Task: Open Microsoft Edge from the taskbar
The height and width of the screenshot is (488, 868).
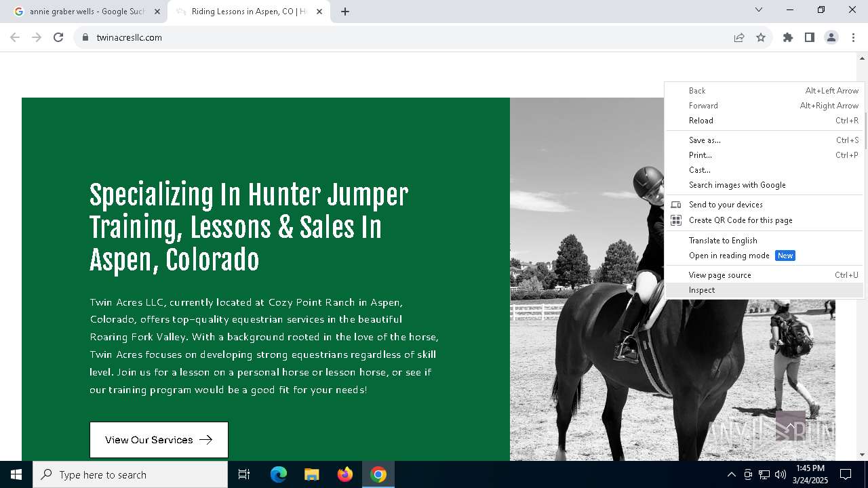Action: click(x=279, y=474)
